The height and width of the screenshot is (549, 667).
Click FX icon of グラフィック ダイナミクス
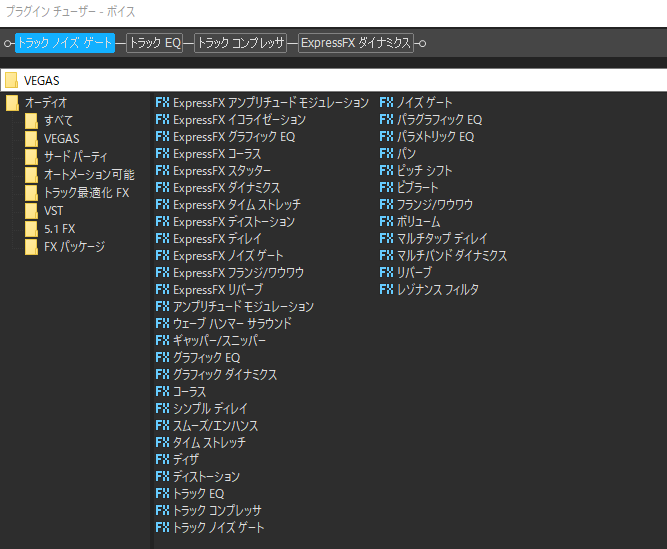[x=162, y=375]
